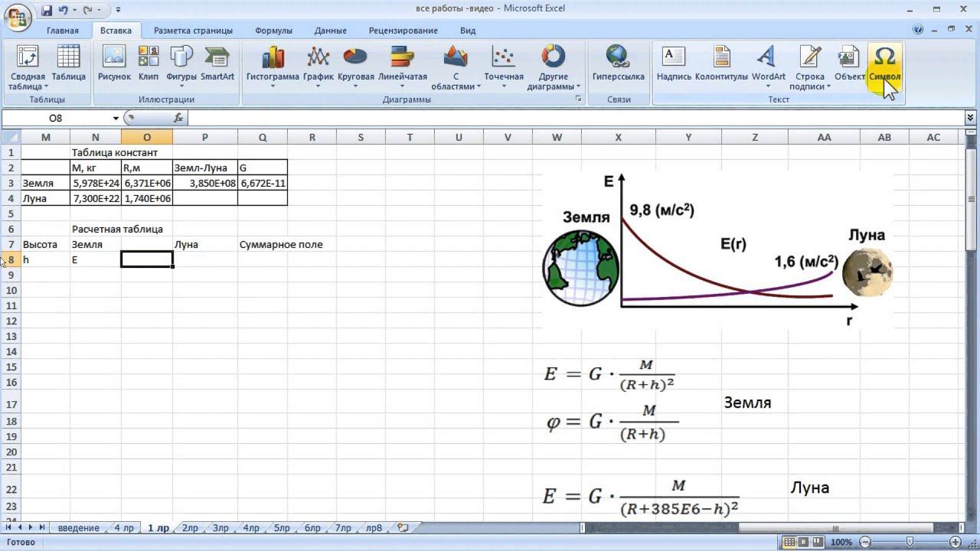The height and width of the screenshot is (551, 980).
Task: Click the 100% zoom level
Action: 841,542
